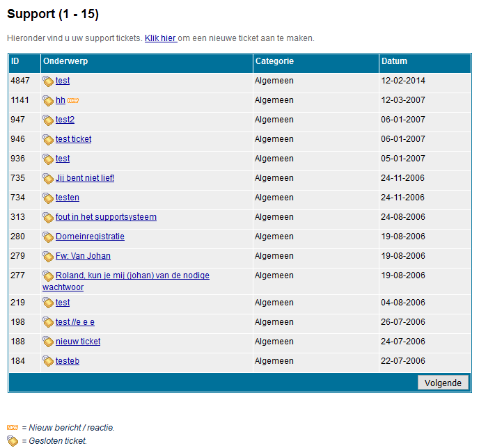Click the tag icon beside ticket 4847

click(x=48, y=81)
